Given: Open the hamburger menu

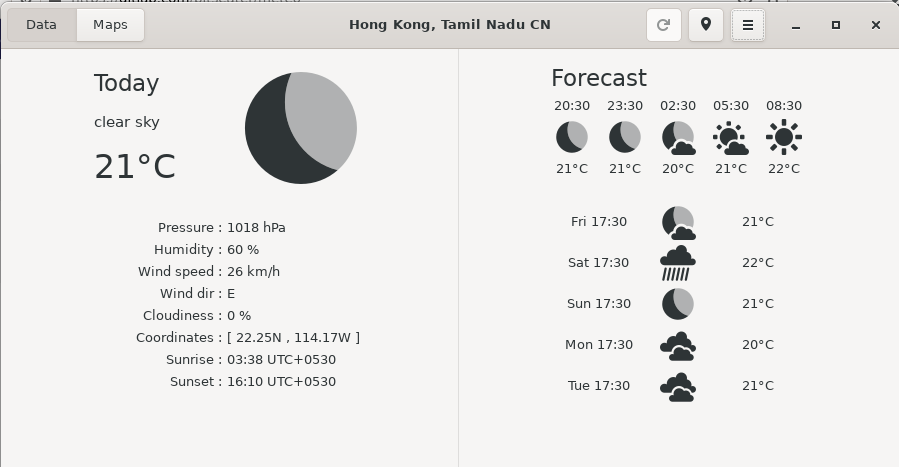Looking at the screenshot, I should pos(748,25).
